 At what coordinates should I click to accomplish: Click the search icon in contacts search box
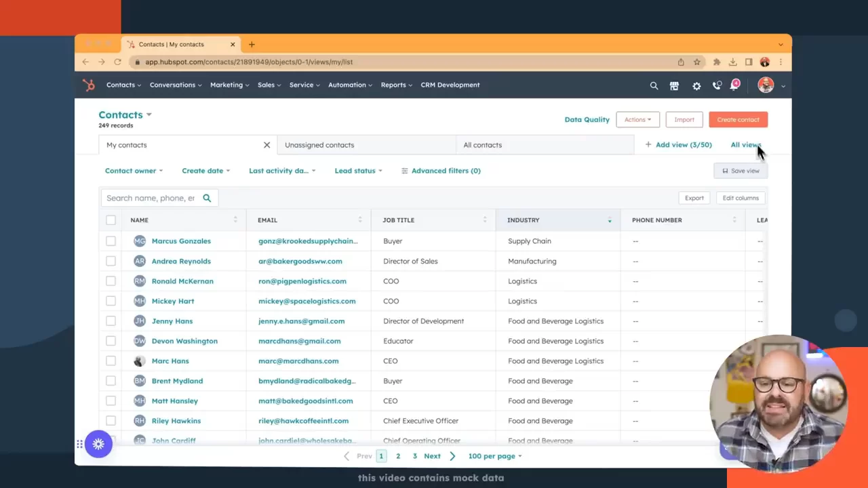pyautogui.click(x=207, y=198)
